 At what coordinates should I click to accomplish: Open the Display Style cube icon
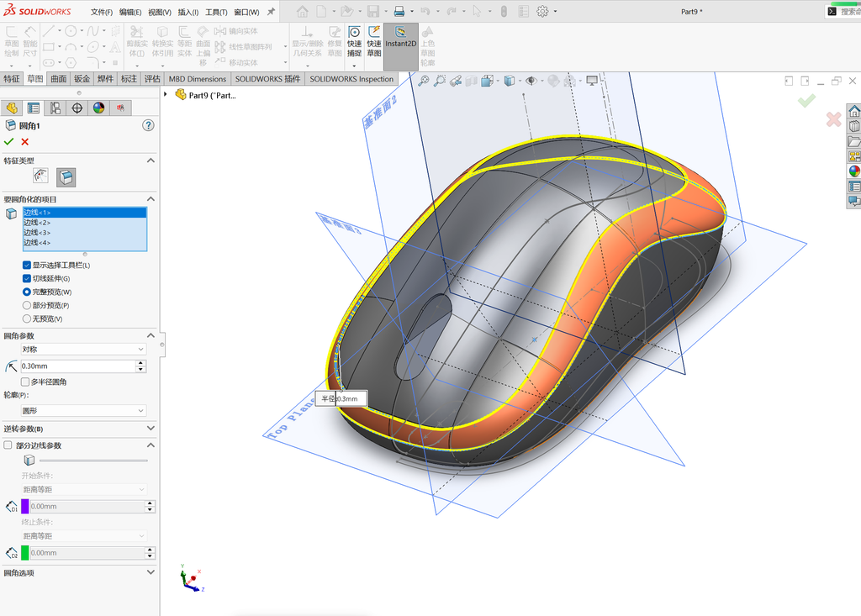509,82
